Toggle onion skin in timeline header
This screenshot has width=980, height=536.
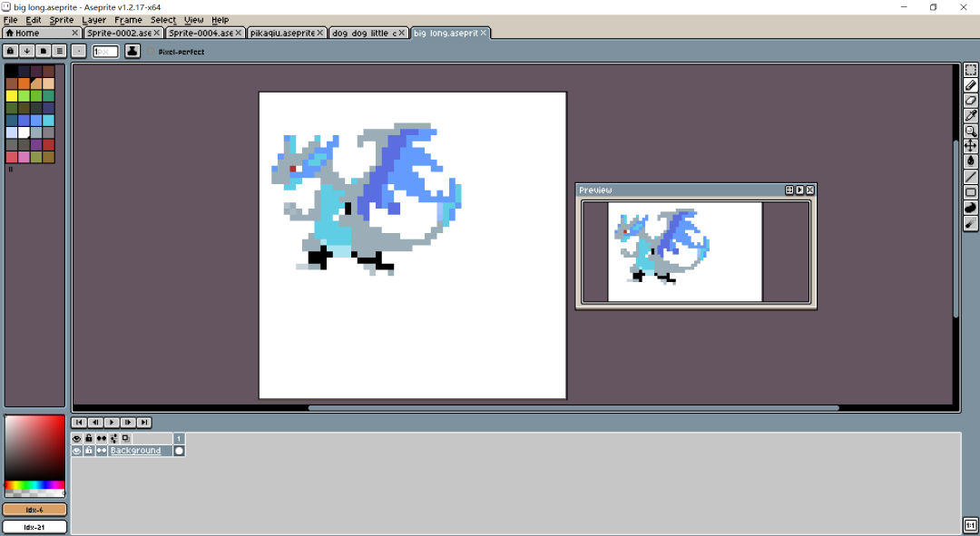(x=125, y=439)
